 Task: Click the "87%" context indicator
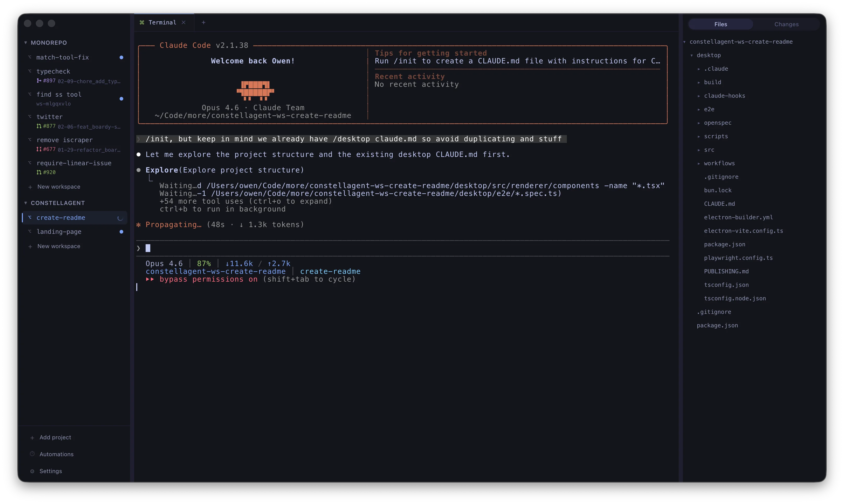(204, 263)
